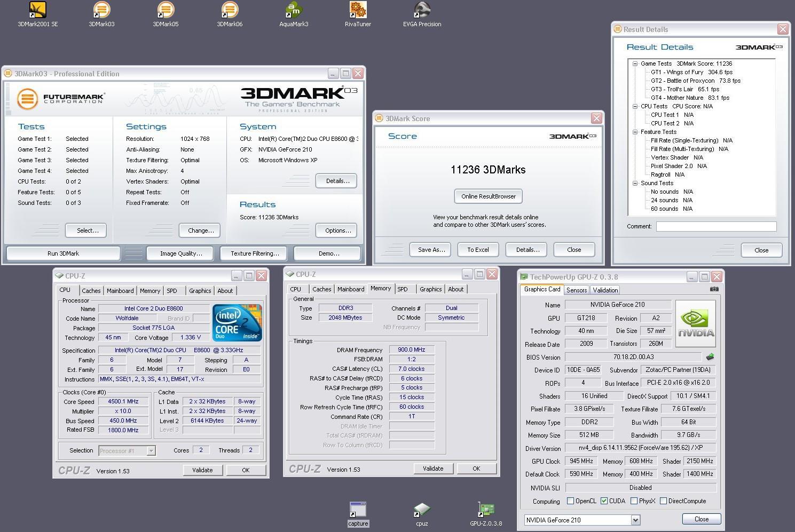Click the Close button in Result Details
This screenshot has width=795, height=532.
point(761,250)
